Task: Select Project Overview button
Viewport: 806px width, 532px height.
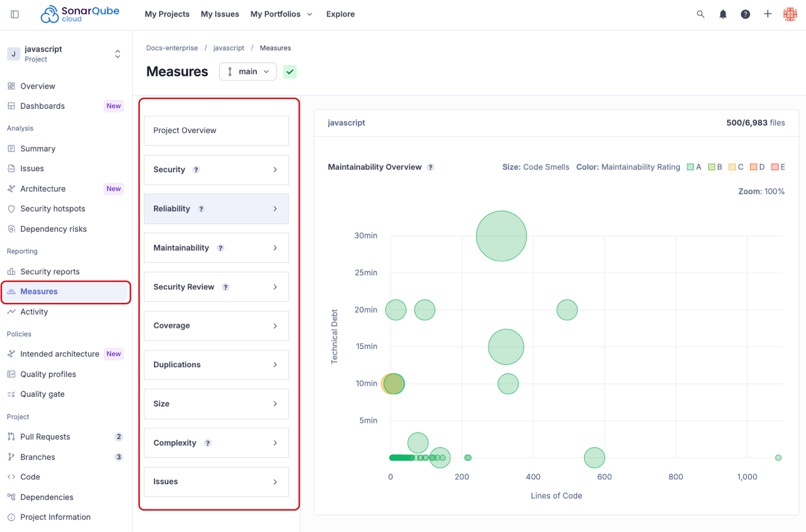Action: 216,131
